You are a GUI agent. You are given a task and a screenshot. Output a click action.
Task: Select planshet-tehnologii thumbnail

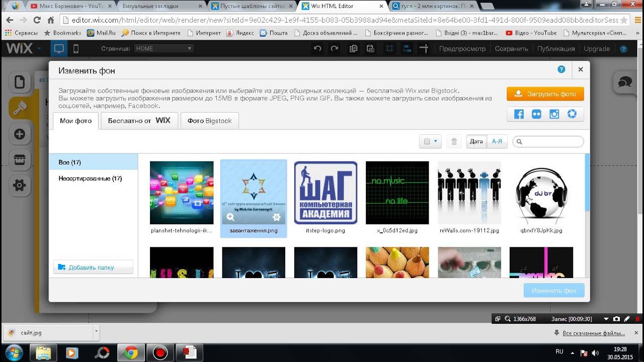pos(182,193)
